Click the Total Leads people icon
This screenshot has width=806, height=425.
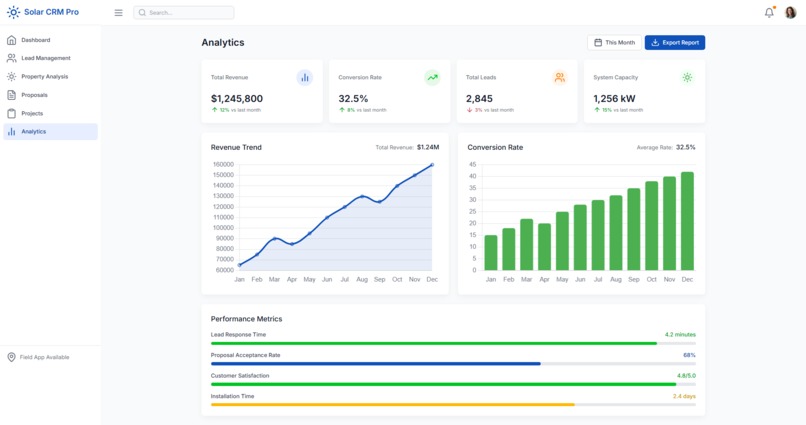tap(560, 78)
